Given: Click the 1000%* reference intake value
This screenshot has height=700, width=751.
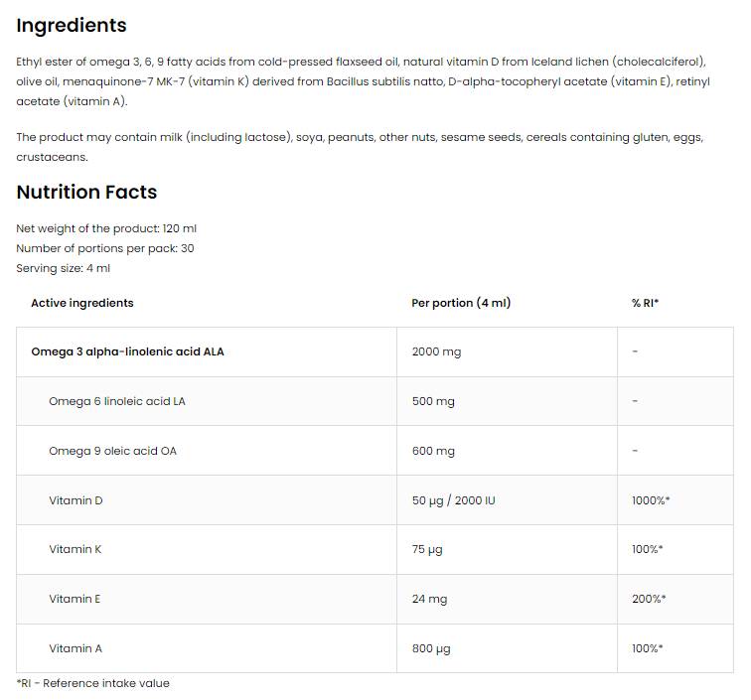Looking at the screenshot, I should (651, 500).
